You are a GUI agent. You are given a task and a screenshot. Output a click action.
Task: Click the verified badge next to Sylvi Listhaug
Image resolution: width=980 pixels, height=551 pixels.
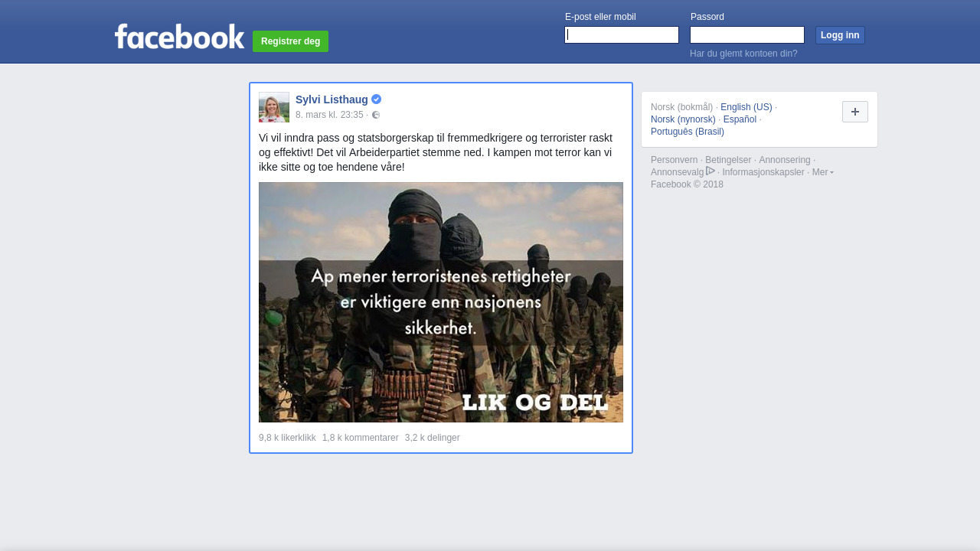377,99
